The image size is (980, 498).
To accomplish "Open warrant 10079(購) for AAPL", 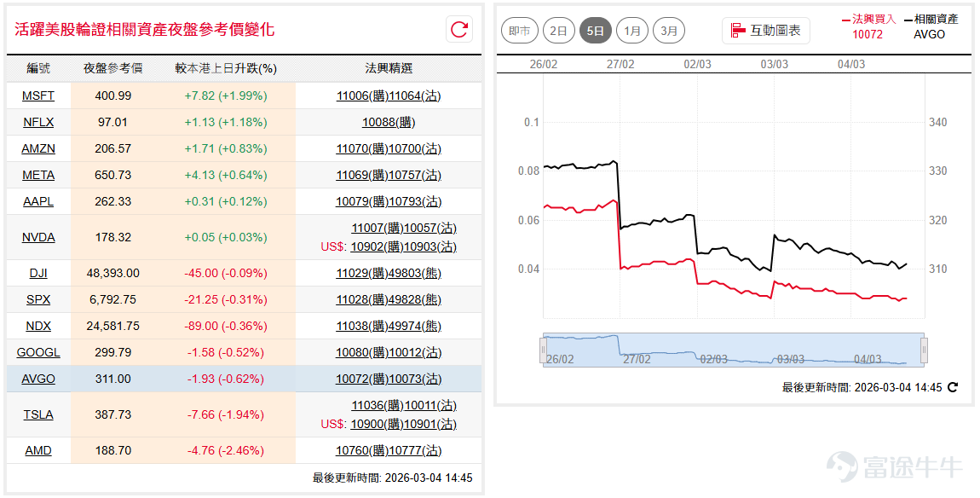I will coord(362,201).
